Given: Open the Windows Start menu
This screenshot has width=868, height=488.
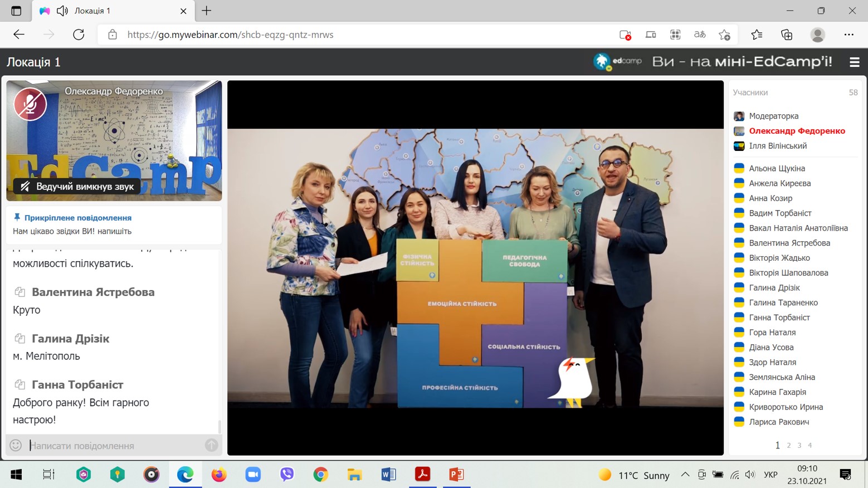Looking at the screenshot, I should click(x=16, y=475).
